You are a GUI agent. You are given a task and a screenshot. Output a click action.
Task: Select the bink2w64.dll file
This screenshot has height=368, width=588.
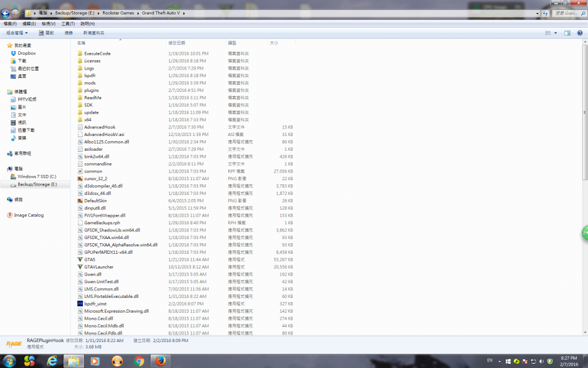96,157
